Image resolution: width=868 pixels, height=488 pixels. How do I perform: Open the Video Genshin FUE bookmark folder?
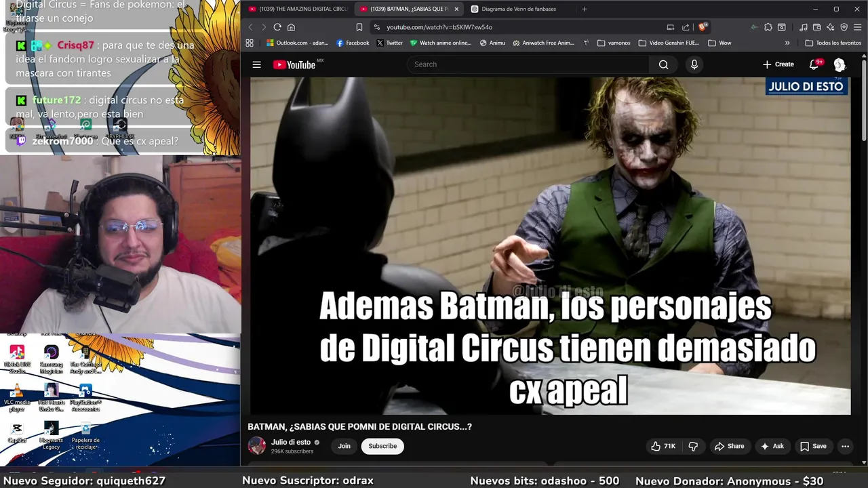(x=669, y=43)
